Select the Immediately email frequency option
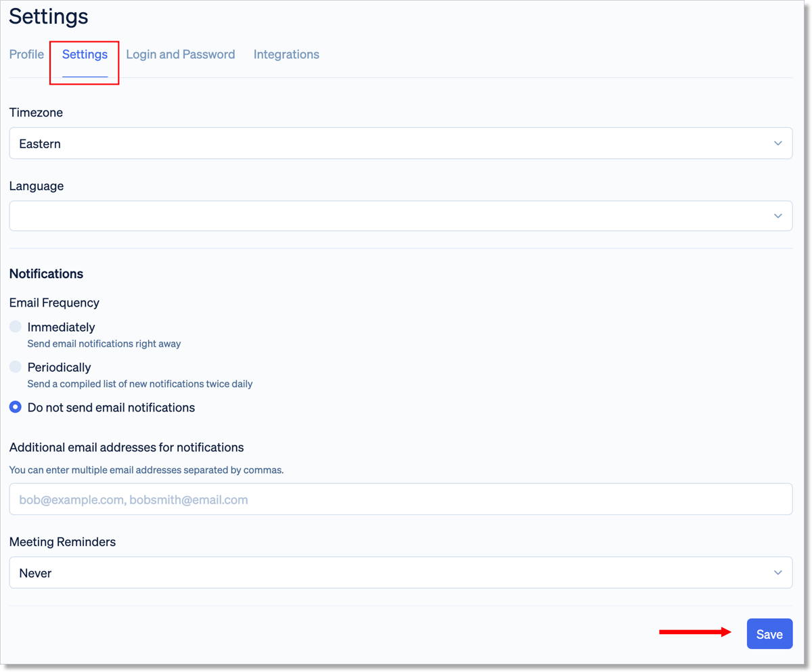812x672 pixels. 15,326
